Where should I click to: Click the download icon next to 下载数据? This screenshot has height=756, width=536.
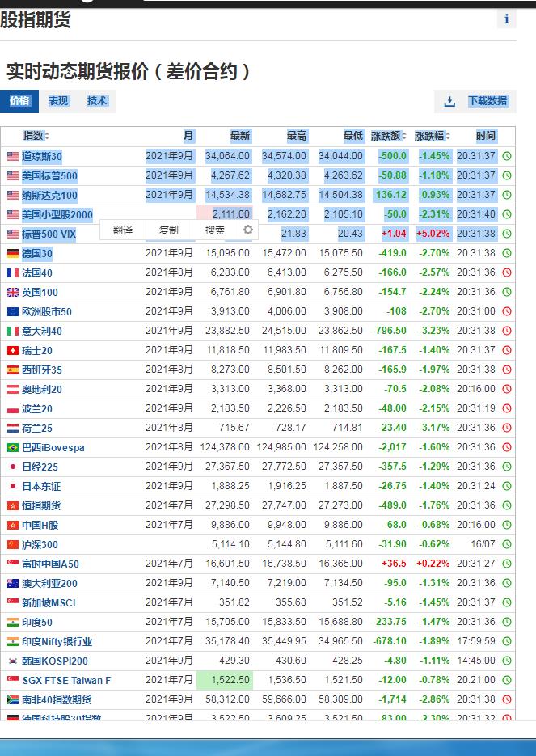tap(449, 101)
